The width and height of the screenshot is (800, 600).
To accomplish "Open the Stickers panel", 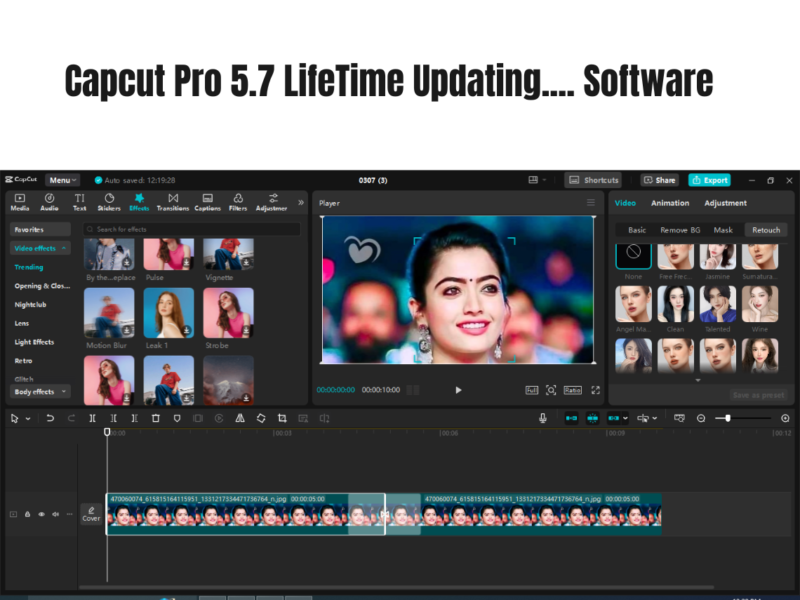I will tap(109, 202).
